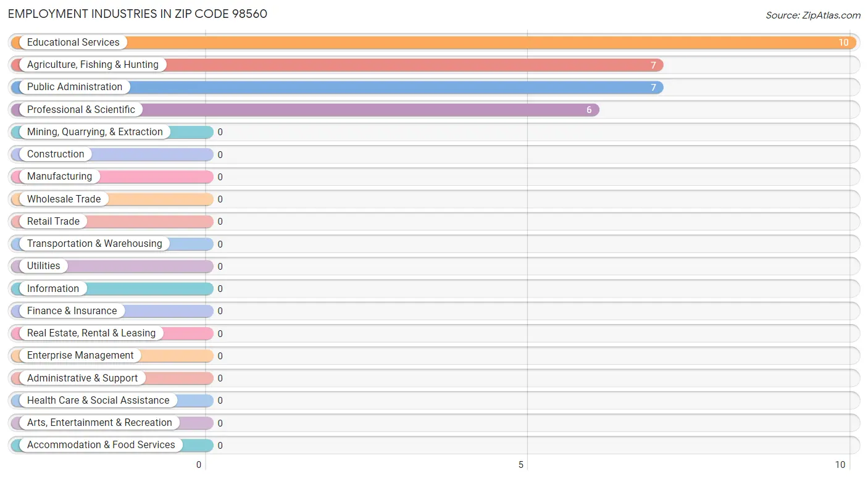This screenshot has width=868, height=479.
Task: Click the Accommodation & Food Services label
Action: 101,445
